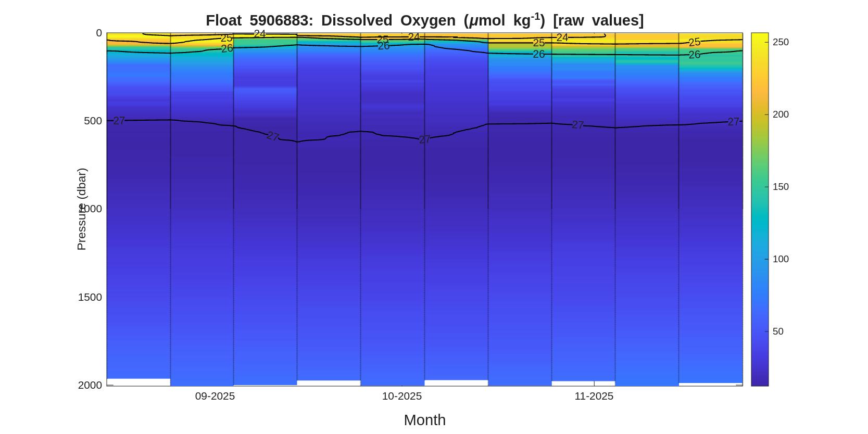The height and width of the screenshot is (434, 868).
Task: Pick the 11-2025 x-axis tick label
Action: 594,396
